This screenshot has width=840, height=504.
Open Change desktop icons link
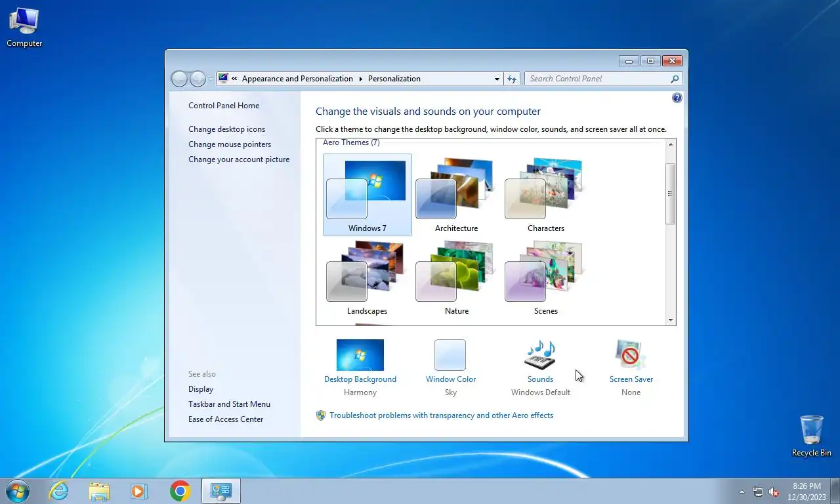click(227, 129)
